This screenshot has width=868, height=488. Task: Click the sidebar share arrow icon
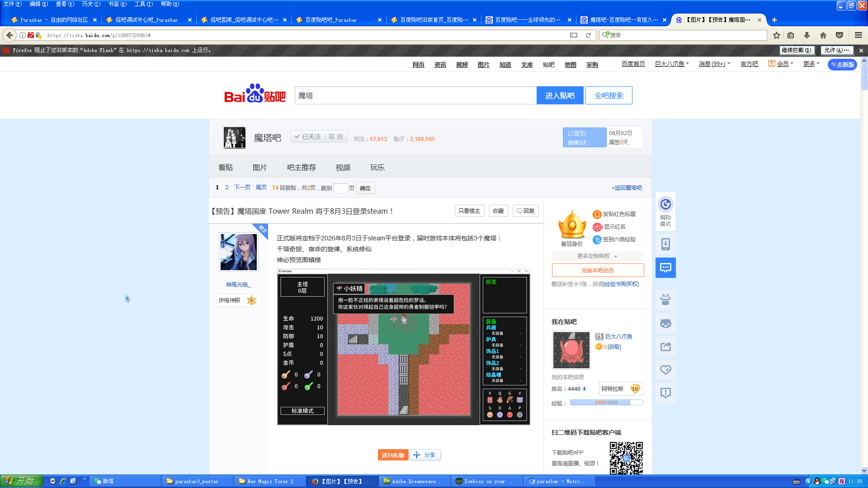point(665,347)
